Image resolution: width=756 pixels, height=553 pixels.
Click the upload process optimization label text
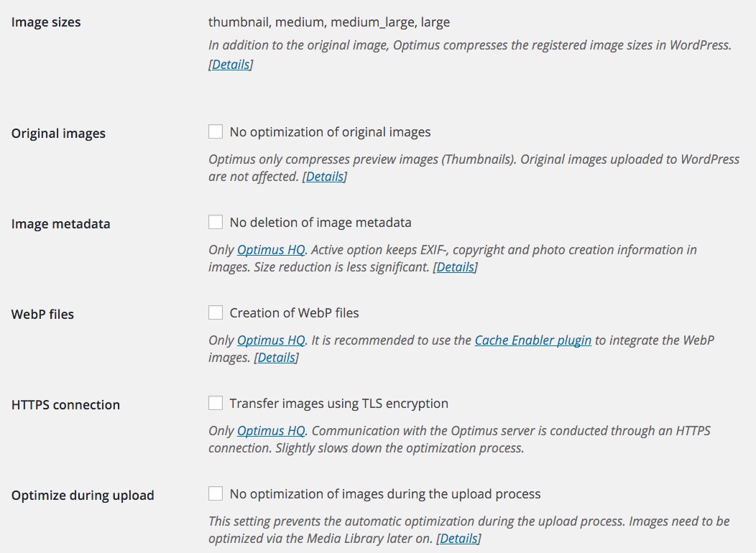(385, 494)
